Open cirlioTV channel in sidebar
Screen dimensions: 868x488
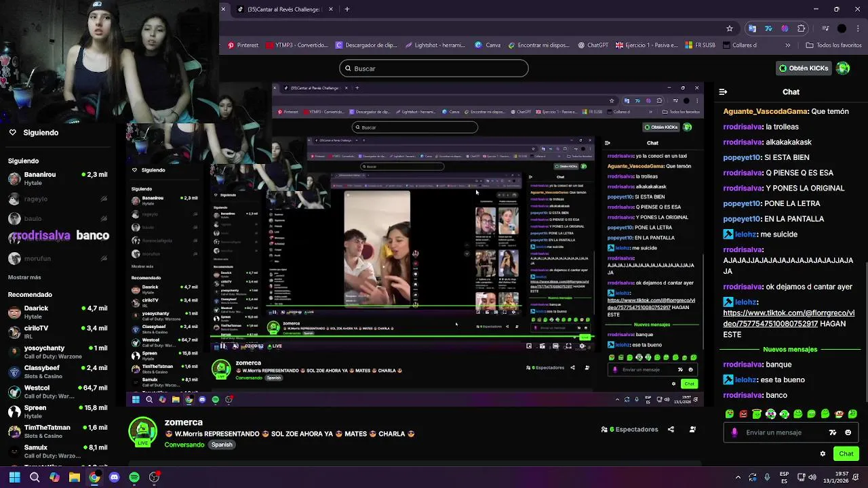pos(58,332)
